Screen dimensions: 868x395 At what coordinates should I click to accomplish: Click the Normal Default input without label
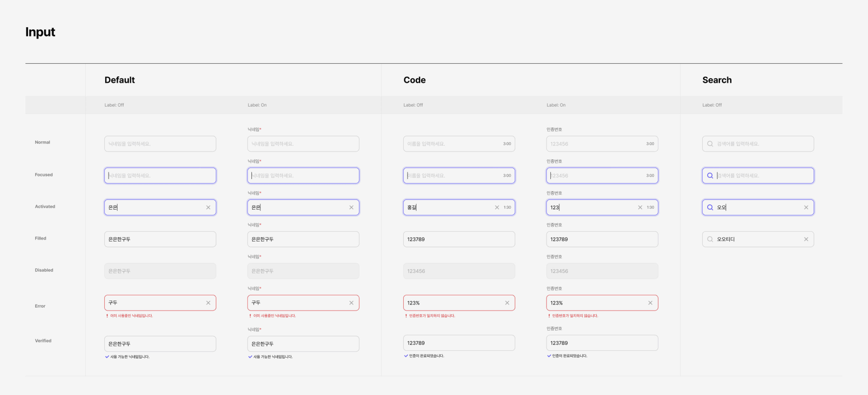(160, 144)
